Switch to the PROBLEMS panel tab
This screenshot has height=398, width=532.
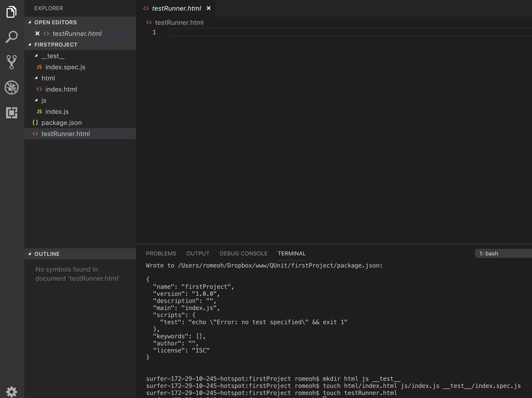point(161,253)
